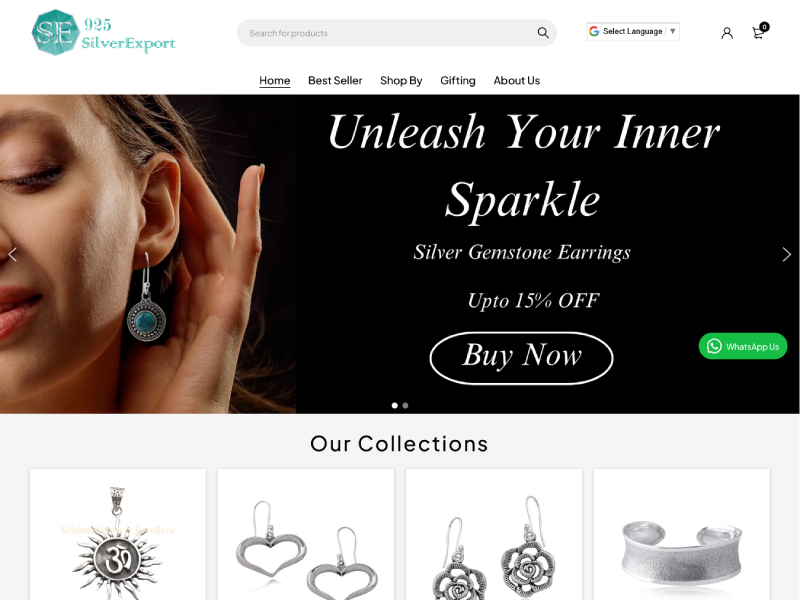Image resolution: width=800 pixels, height=600 pixels.
Task: Open the Shop By menu
Action: (x=401, y=81)
